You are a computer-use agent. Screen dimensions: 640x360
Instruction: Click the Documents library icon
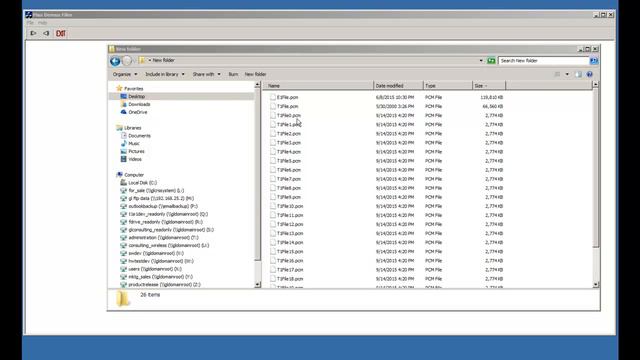(x=124, y=136)
